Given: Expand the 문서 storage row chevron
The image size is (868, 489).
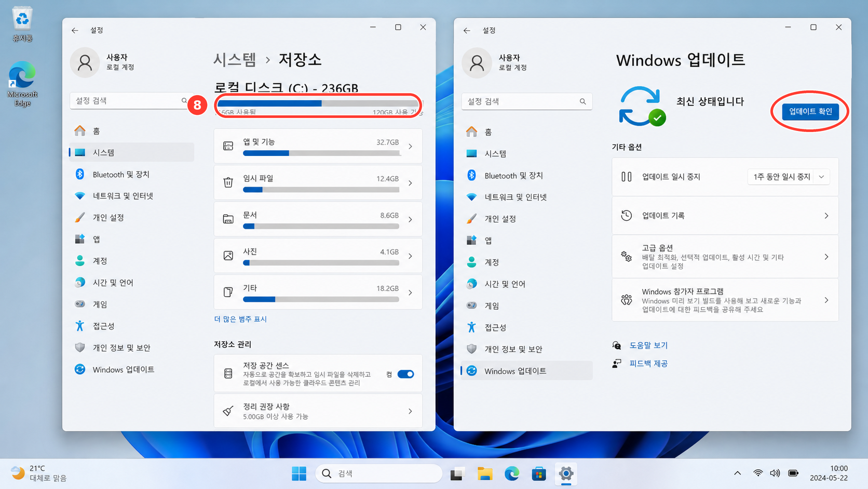Looking at the screenshot, I should tap(410, 219).
